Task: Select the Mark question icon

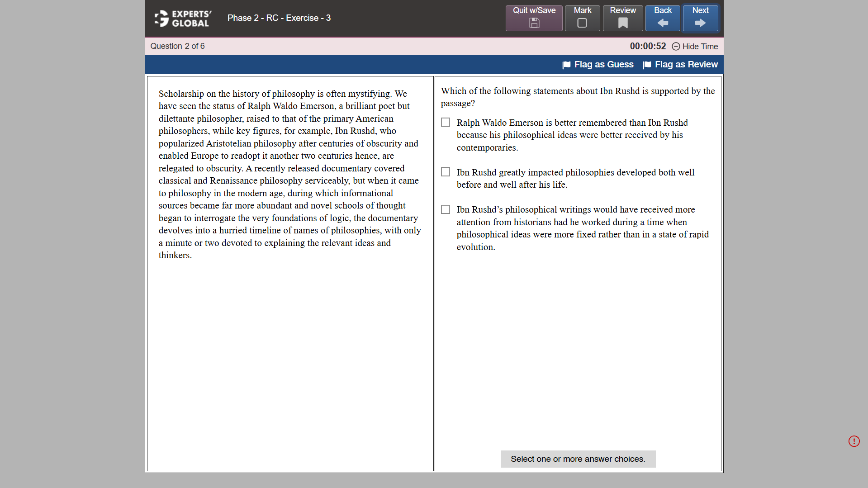Action: 582,23
